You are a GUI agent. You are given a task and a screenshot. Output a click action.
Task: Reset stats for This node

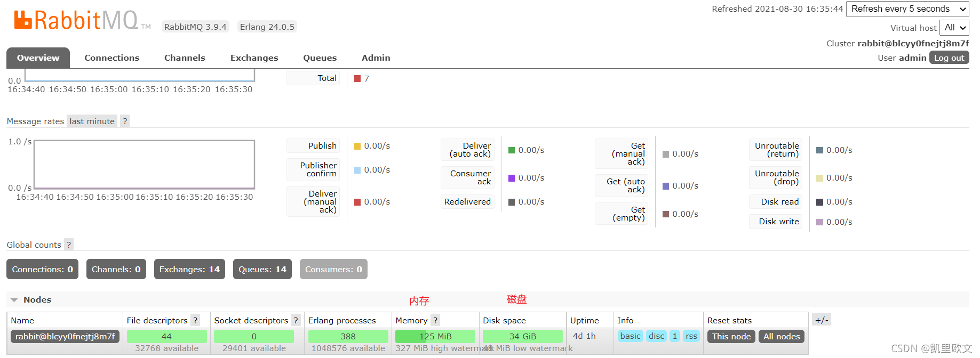click(x=731, y=336)
